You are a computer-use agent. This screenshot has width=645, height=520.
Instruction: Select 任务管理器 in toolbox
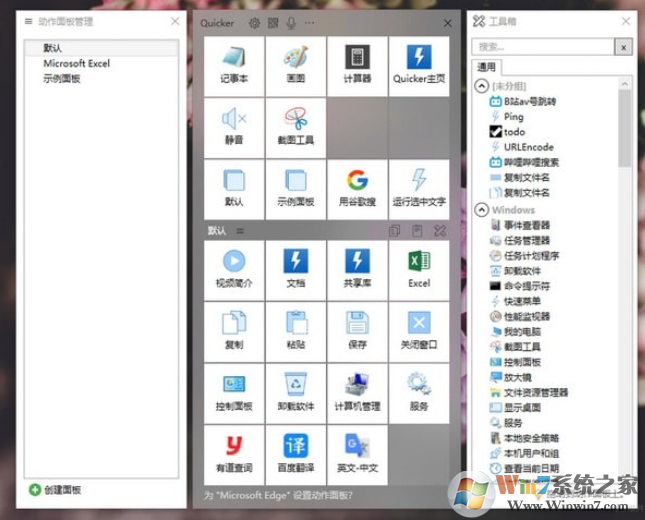[520, 240]
